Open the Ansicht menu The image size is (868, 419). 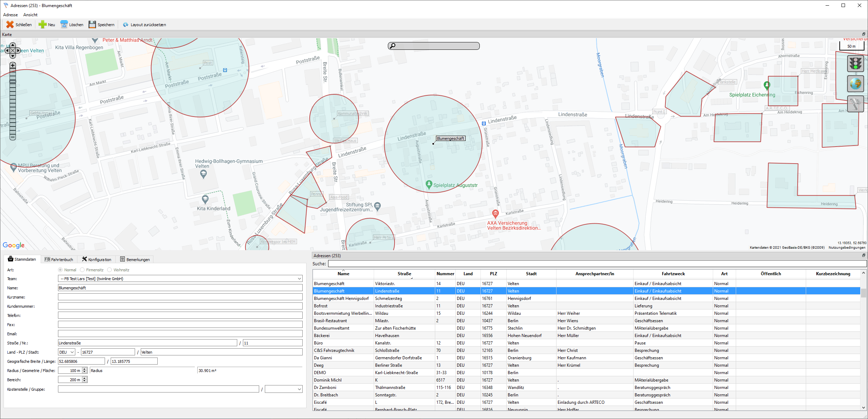(x=30, y=15)
